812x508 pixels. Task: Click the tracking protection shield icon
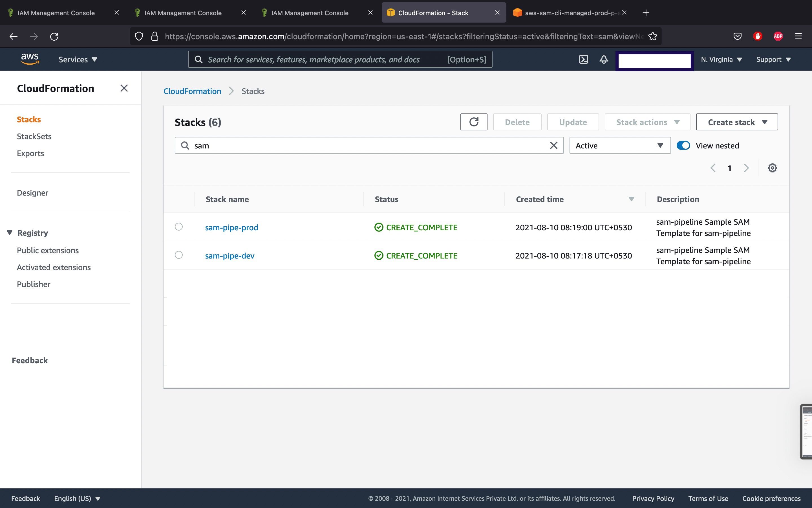pyautogui.click(x=139, y=36)
